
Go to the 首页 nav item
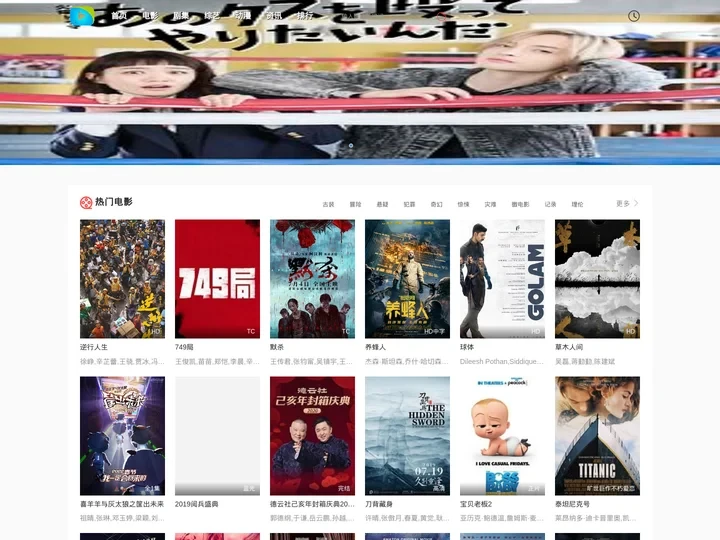pos(119,16)
